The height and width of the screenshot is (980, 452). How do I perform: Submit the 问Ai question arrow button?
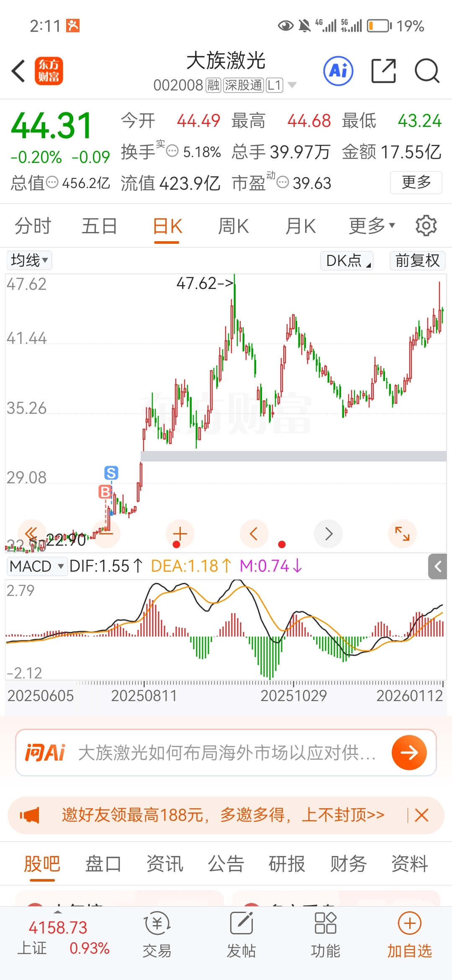point(409,753)
